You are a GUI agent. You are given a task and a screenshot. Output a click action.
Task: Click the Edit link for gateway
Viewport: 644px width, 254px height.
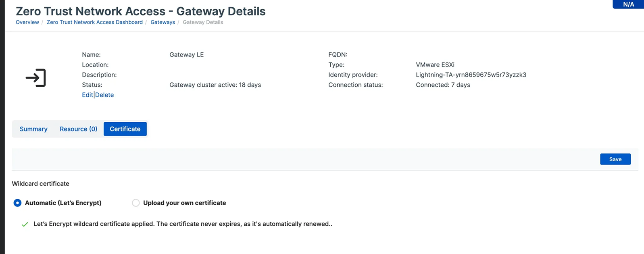pyautogui.click(x=87, y=95)
